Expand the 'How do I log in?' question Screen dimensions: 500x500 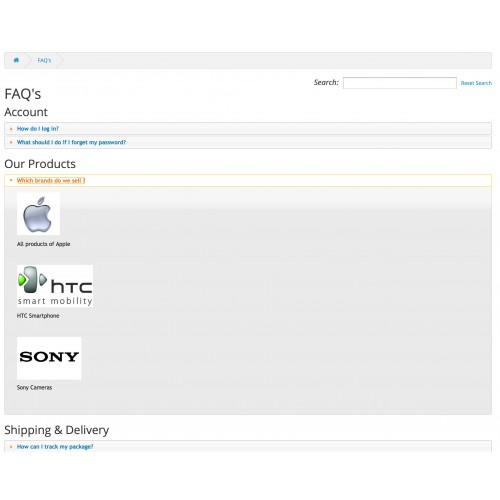(248, 129)
